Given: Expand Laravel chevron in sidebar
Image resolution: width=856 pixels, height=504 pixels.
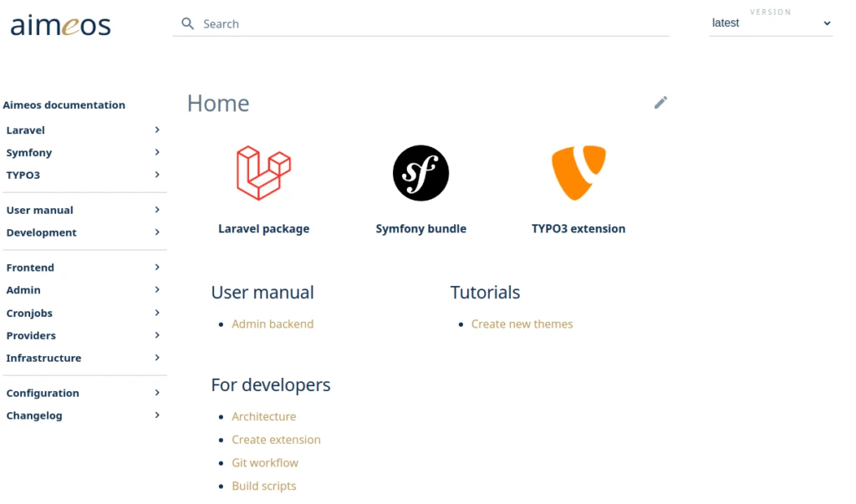Looking at the screenshot, I should pos(157,130).
